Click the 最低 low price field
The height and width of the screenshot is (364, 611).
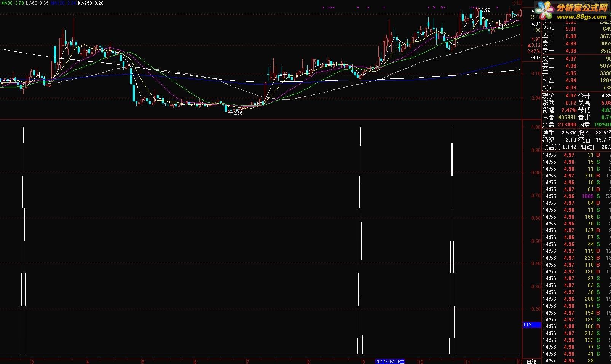(595, 110)
